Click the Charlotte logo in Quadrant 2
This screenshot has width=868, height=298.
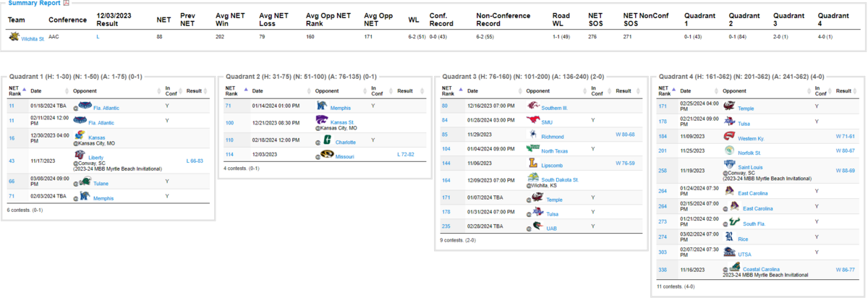coord(327,140)
